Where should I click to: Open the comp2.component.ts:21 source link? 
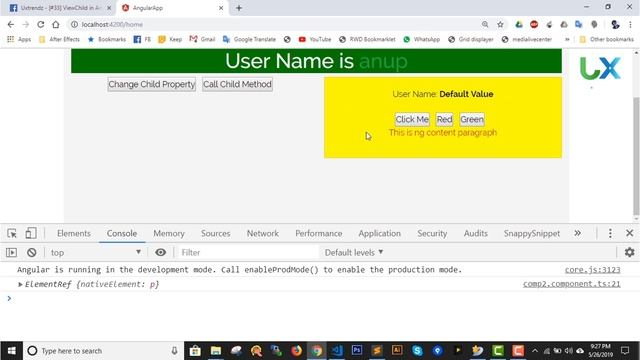tap(571, 284)
